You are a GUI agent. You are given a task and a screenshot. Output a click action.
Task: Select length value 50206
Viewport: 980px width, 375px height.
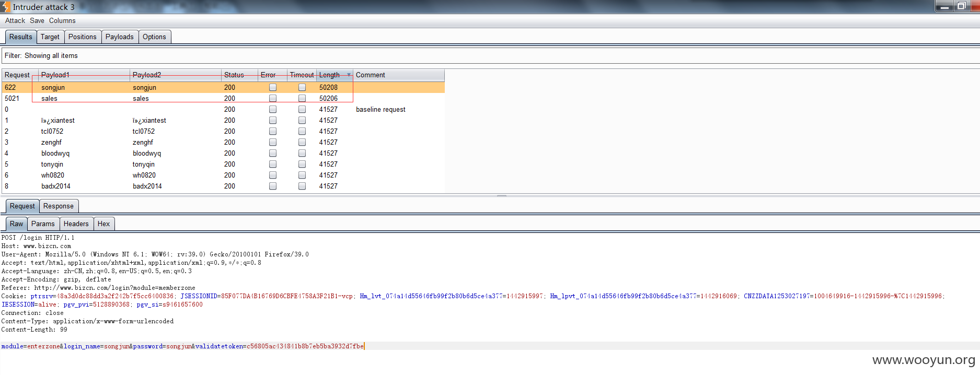pyautogui.click(x=328, y=98)
